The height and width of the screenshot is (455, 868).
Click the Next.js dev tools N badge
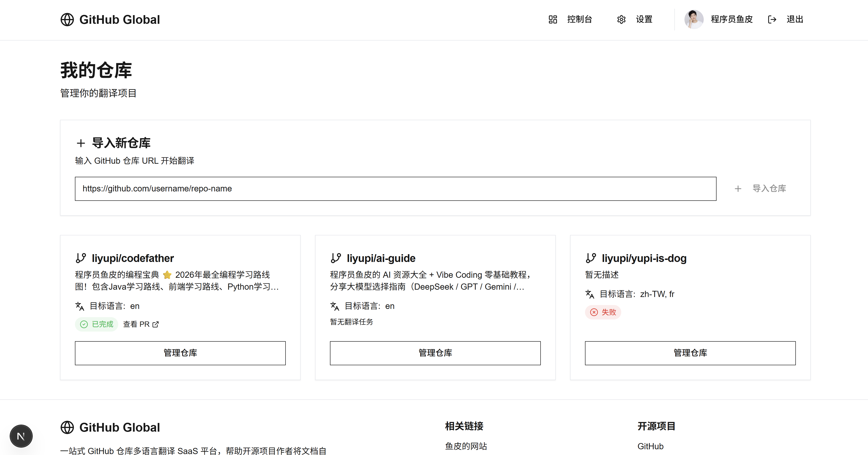pyautogui.click(x=21, y=436)
